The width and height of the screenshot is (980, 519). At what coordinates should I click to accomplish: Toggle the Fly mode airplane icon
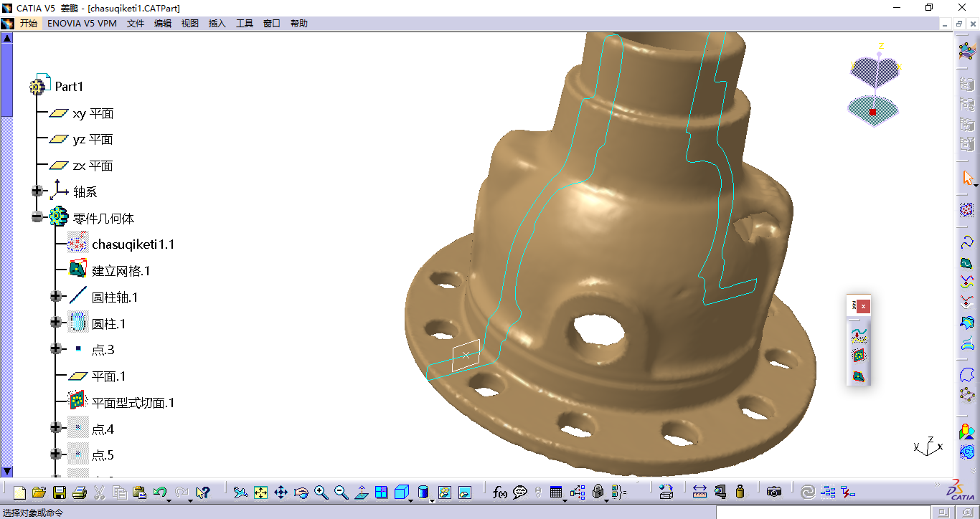tap(241, 492)
